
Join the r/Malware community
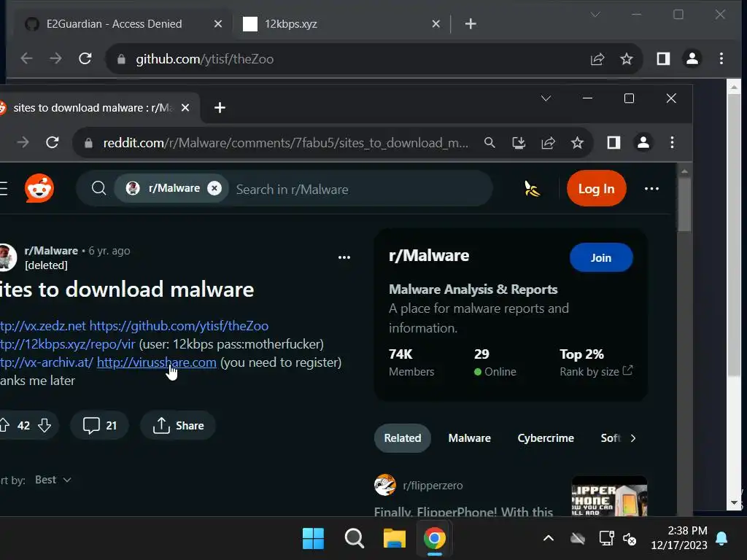(601, 257)
